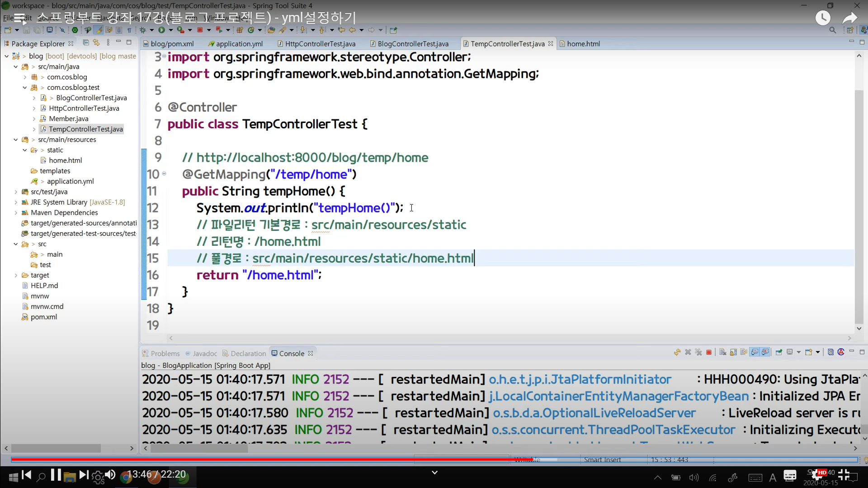Open the Problems view tab
The width and height of the screenshot is (868, 488).
(x=161, y=353)
